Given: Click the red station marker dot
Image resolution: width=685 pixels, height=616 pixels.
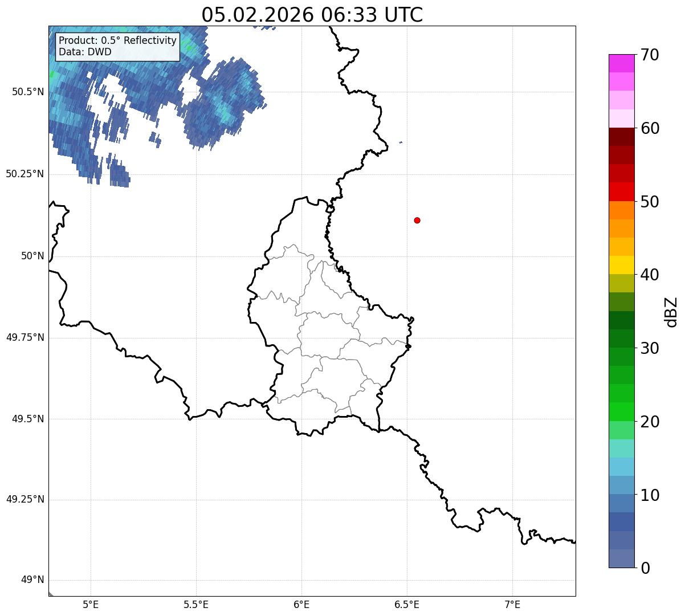Looking at the screenshot, I should click(417, 220).
